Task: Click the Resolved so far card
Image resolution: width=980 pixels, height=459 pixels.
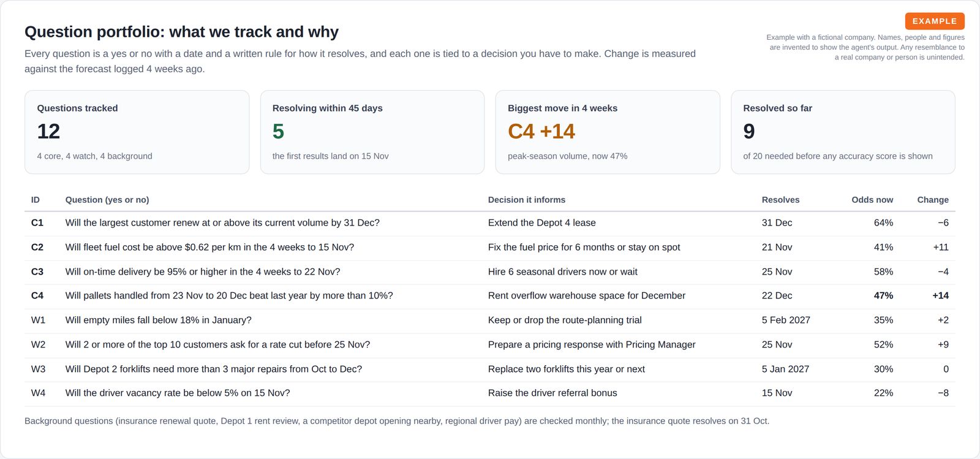Action: pos(843,132)
